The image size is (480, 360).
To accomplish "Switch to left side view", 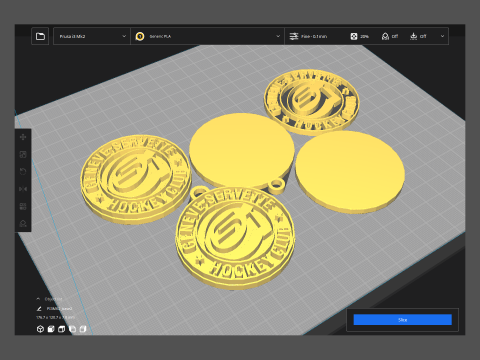I will point(72,329).
